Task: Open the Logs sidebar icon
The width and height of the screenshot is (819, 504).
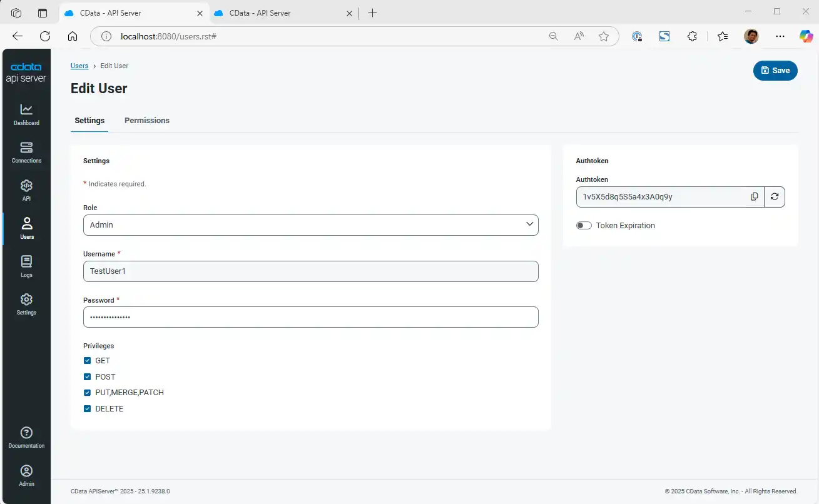Action: (26, 262)
